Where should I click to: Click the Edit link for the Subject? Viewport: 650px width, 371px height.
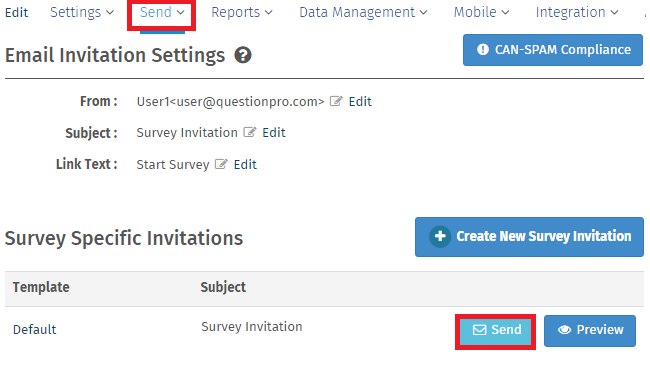tap(274, 133)
